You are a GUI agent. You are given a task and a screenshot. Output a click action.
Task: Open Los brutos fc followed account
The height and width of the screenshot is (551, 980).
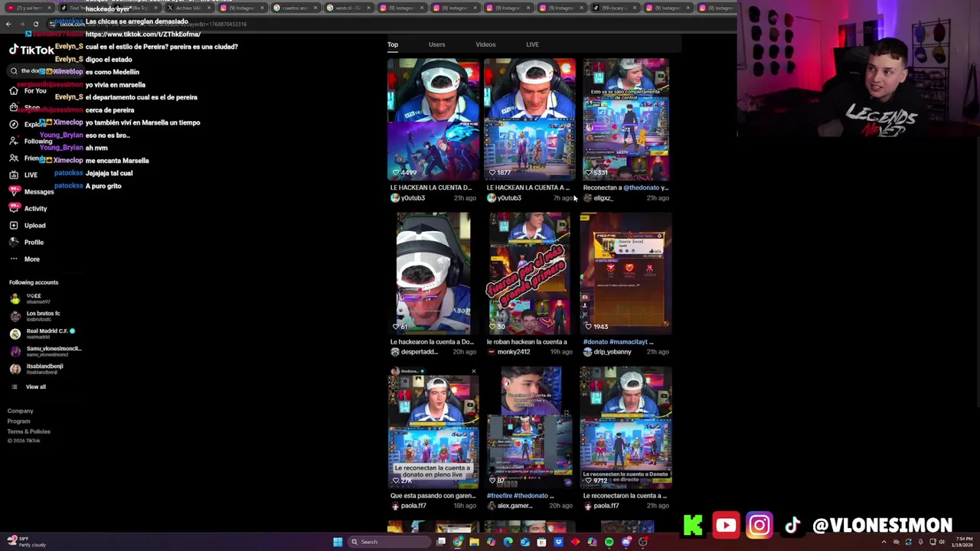[37, 316]
